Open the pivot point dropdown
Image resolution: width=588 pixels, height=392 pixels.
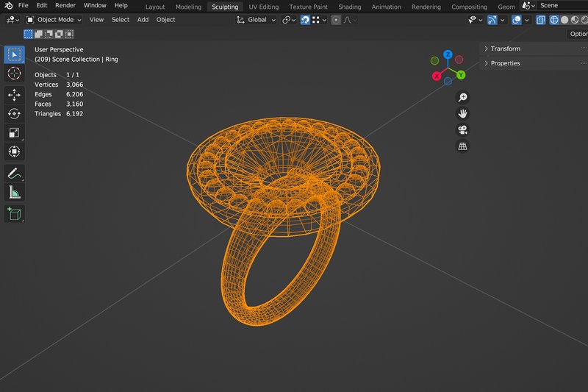(x=289, y=20)
